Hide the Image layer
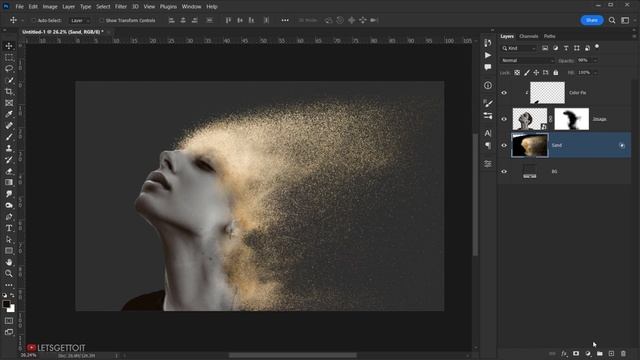This screenshot has width=640, height=360. pyautogui.click(x=504, y=119)
